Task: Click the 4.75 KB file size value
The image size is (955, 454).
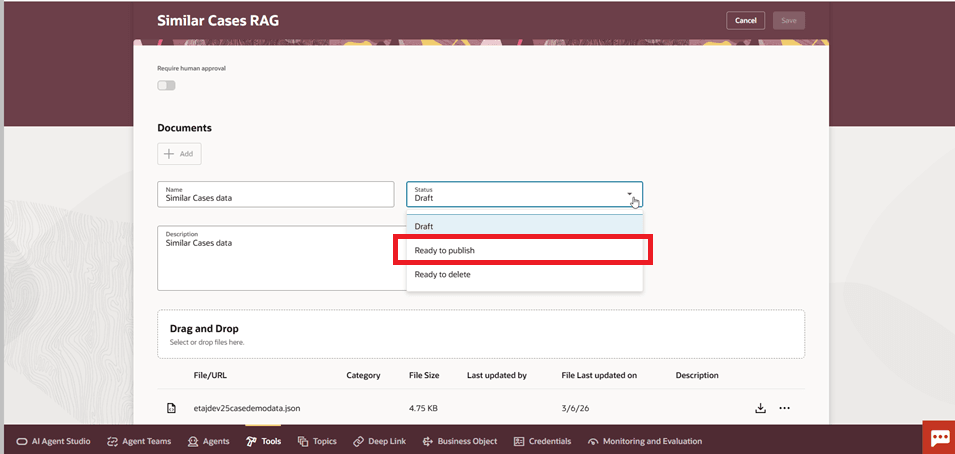Action: (x=423, y=408)
